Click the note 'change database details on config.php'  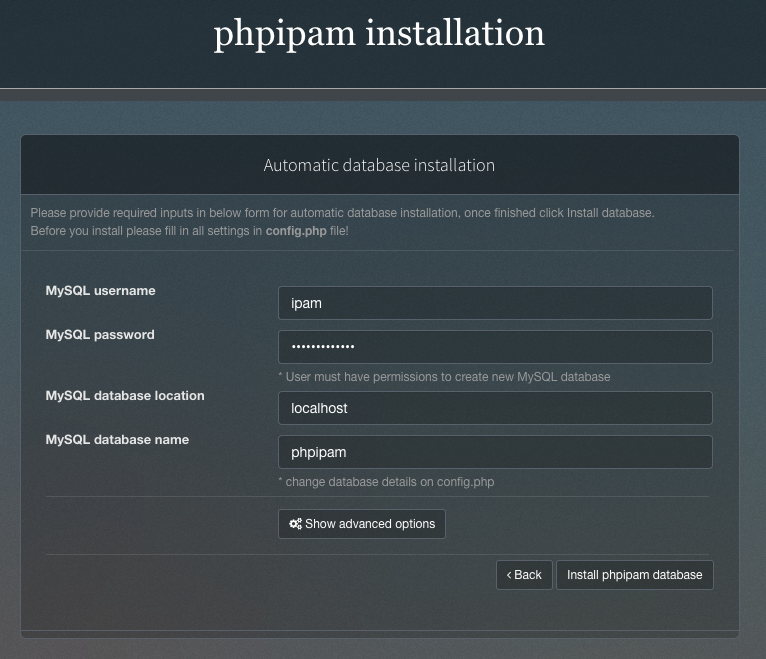point(386,482)
